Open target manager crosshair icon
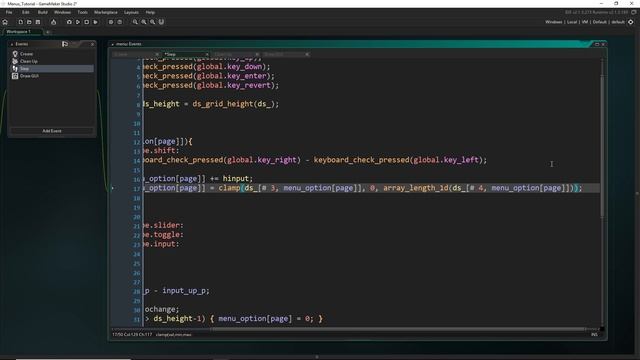The height and width of the screenshot is (360, 640). [631, 22]
